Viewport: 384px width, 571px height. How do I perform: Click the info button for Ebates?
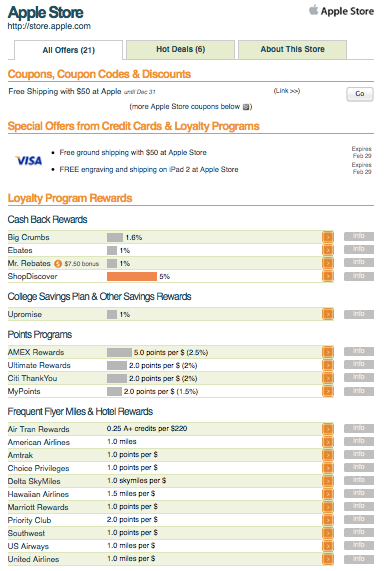pos(359,249)
